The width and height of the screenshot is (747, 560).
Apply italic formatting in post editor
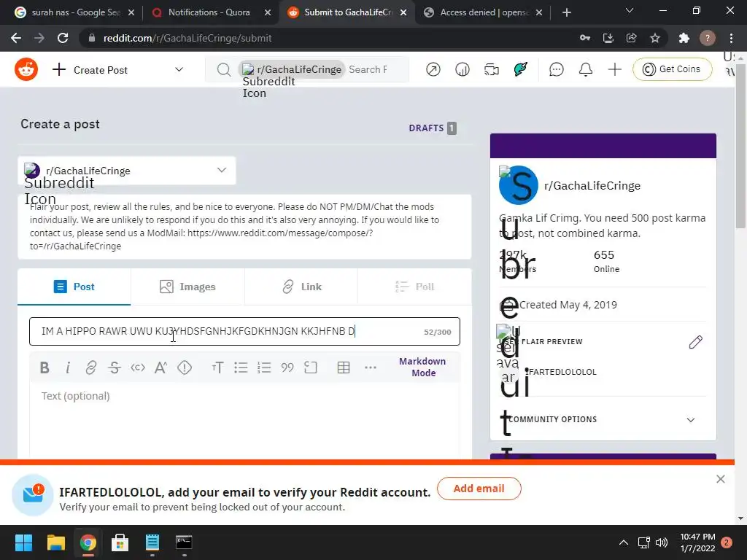tap(68, 367)
